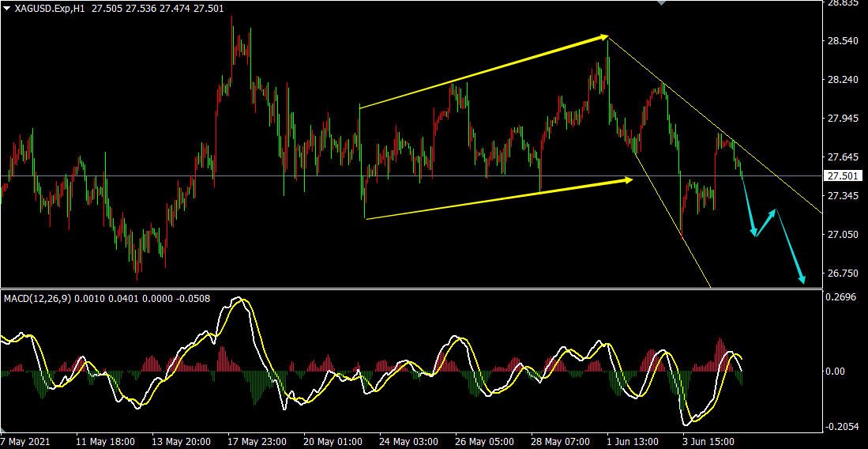Click the -0.2054 MACD scale value
Image resolution: width=868 pixels, height=449 pixels.
point(840,427)
